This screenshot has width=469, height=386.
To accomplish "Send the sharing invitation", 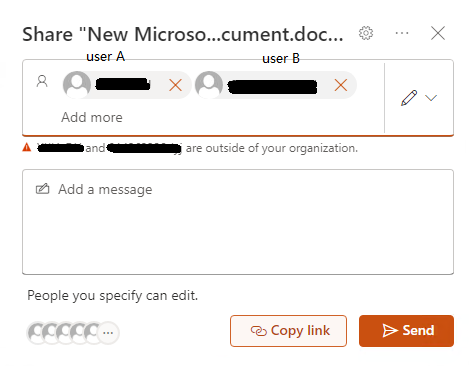I will 406,331.
